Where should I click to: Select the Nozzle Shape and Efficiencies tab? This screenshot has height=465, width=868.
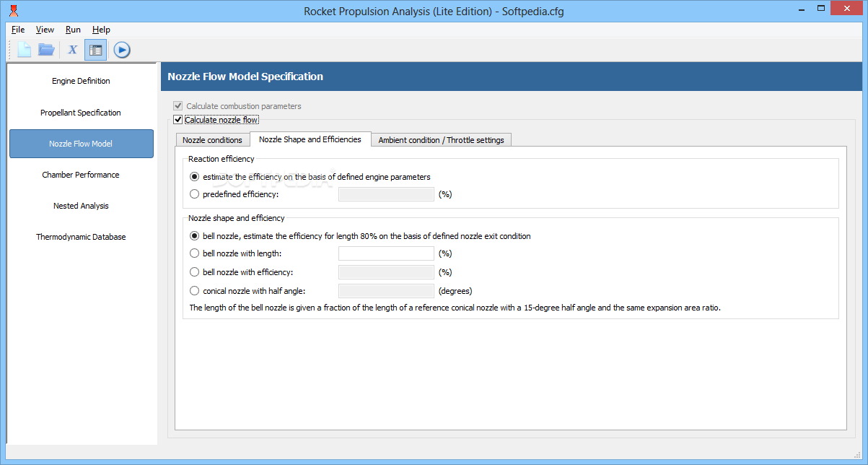[x=310, y=139]
